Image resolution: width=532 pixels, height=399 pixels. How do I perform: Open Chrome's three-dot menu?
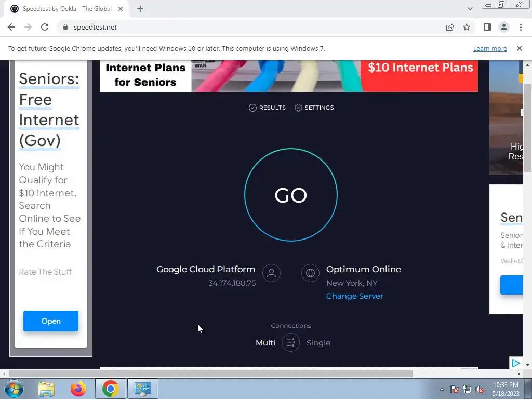tap(521, 27)
